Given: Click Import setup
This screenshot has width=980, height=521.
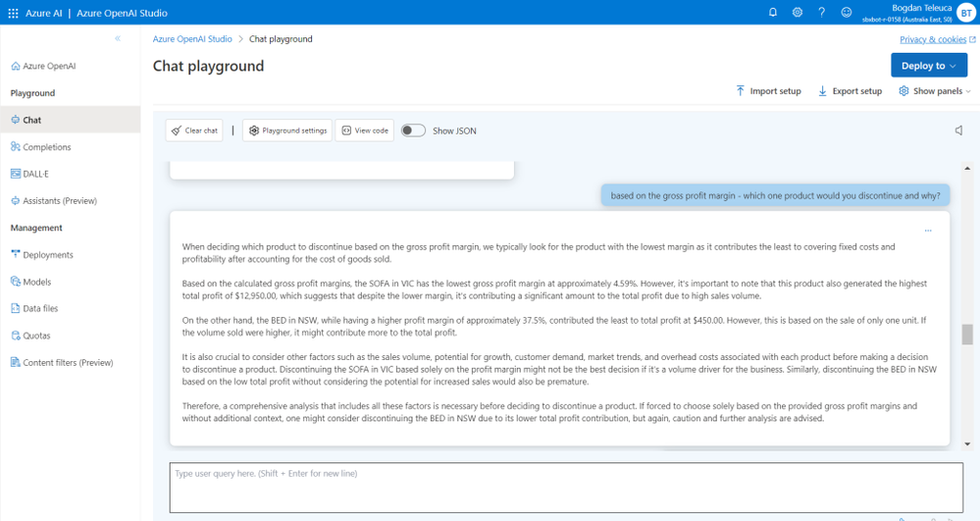Looking at the screenshot, I should [x=768, y=90].
